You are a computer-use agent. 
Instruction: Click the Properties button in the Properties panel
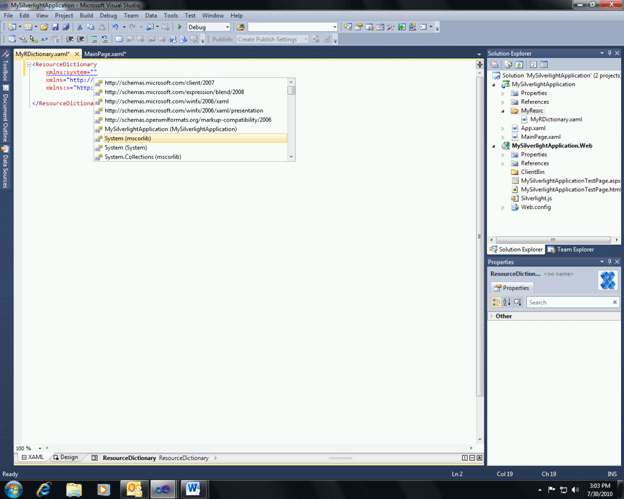click(512, 288)
